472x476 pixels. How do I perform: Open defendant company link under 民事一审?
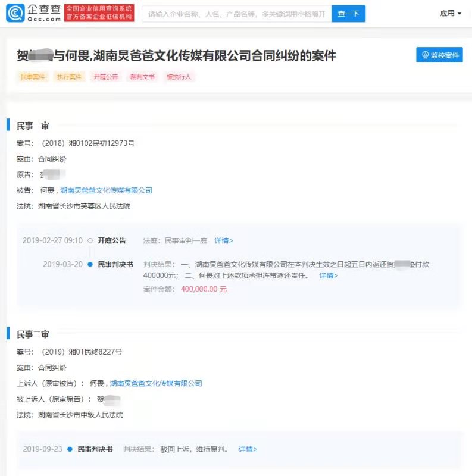pyautogui.click(x=107, y=190)
